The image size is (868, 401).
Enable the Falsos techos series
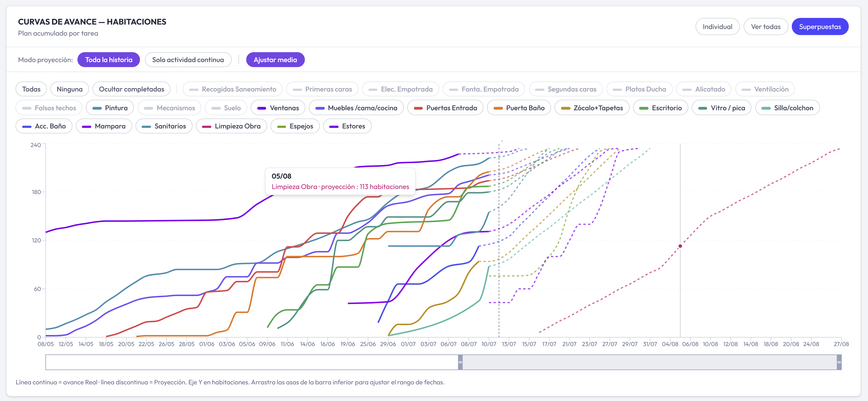(49, 108)
